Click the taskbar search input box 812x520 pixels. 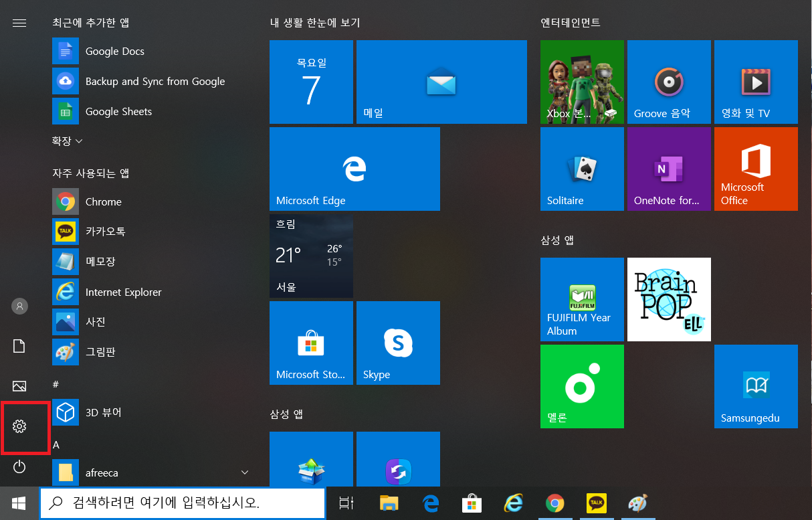point(183,503)
